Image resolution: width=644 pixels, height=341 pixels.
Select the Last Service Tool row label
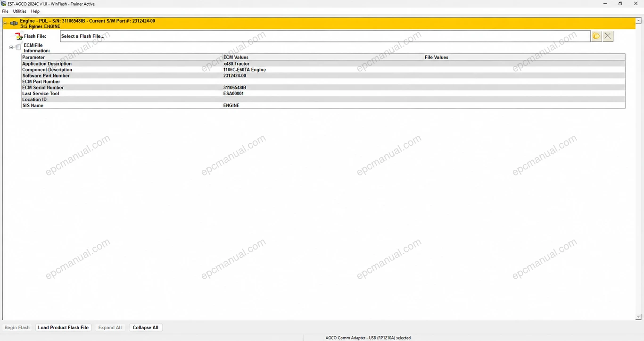point(41,93)
